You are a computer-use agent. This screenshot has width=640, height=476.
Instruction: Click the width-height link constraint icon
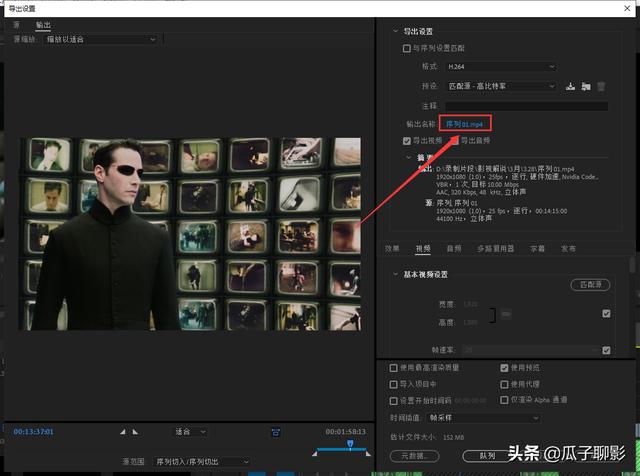click(506, 313)
